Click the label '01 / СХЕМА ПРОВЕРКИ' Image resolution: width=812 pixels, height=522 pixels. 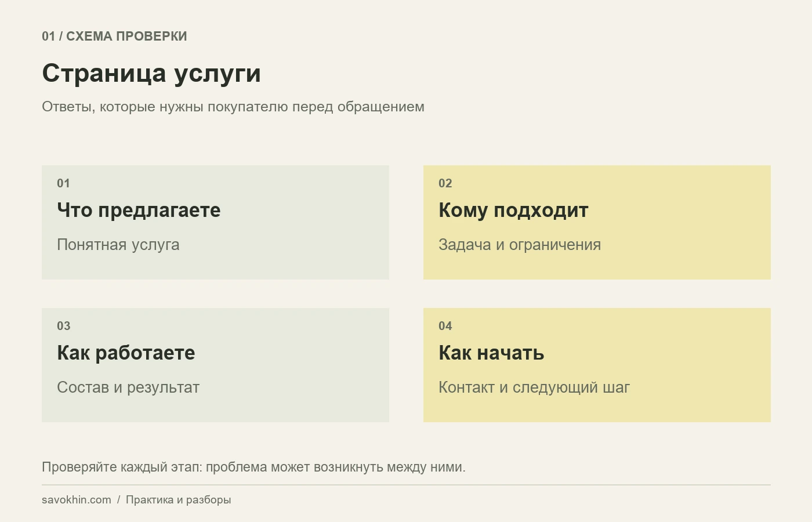[114, 36]
